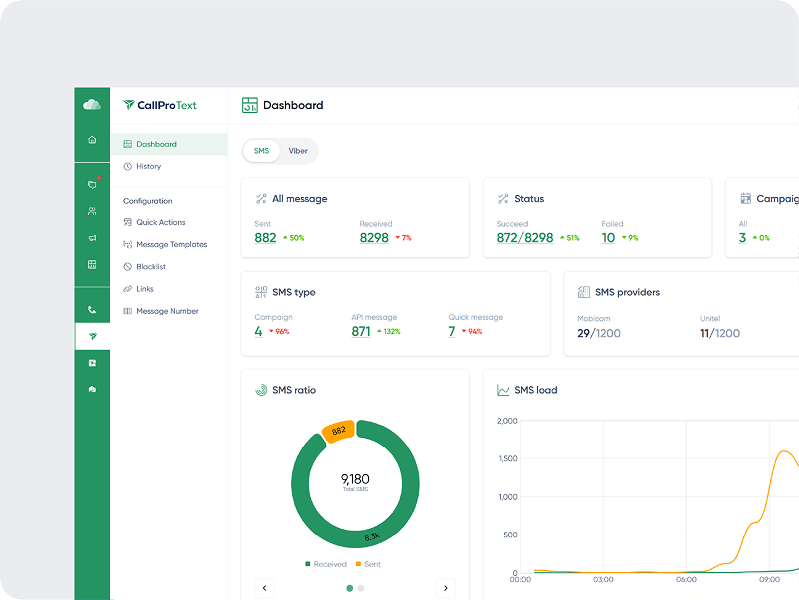The width and height of the screenshot is (799, 600).
Task: Click the CallProText logo
Action: [159, 105]
